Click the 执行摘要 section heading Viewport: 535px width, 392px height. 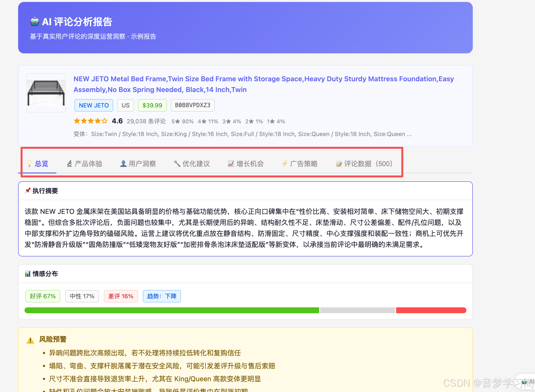point(45,191)
